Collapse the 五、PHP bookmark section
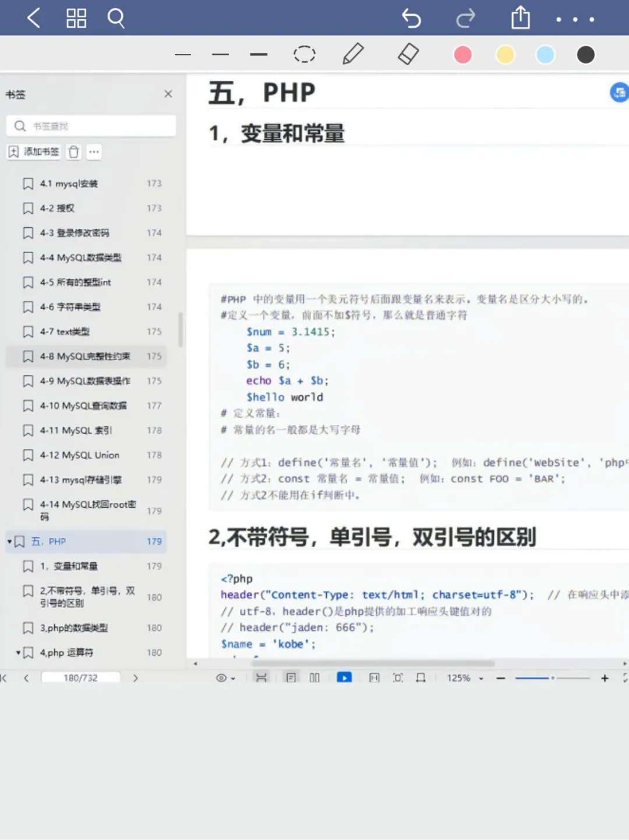The image size is (629, 840). pos(9,541)
